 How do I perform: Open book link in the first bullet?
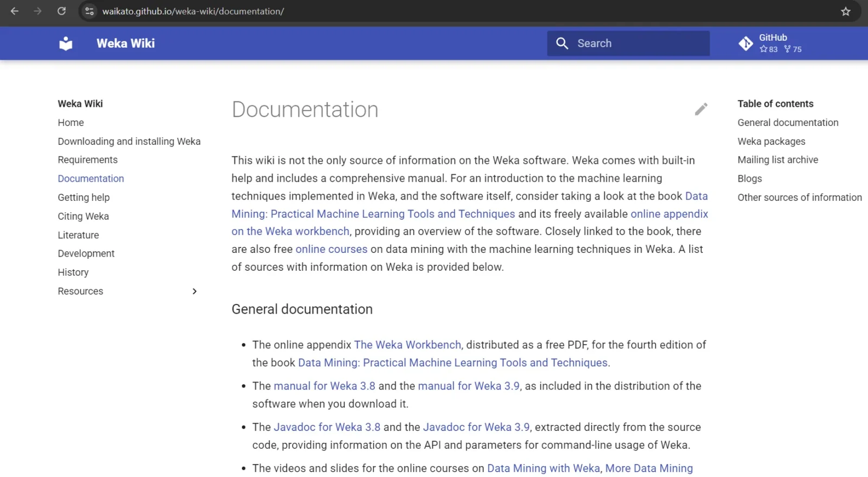(x=453, y=362)
